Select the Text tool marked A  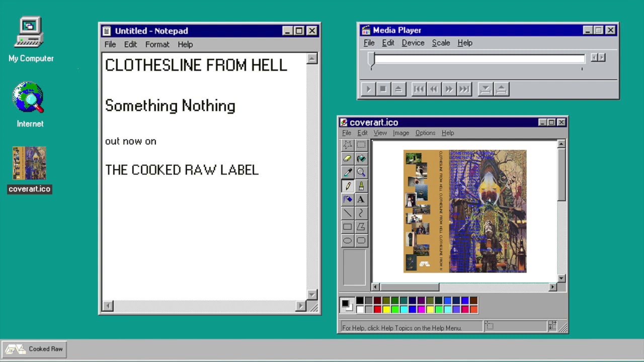point(361,199)
